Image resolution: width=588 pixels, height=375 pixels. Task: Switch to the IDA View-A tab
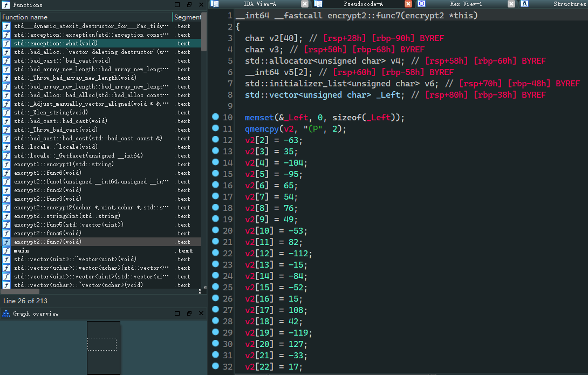coord(259,4)
